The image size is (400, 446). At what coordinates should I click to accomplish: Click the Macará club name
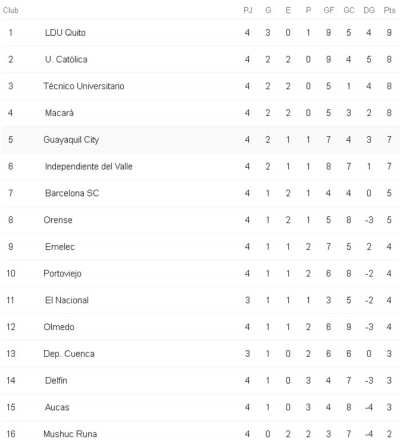(x=59, y=113)
